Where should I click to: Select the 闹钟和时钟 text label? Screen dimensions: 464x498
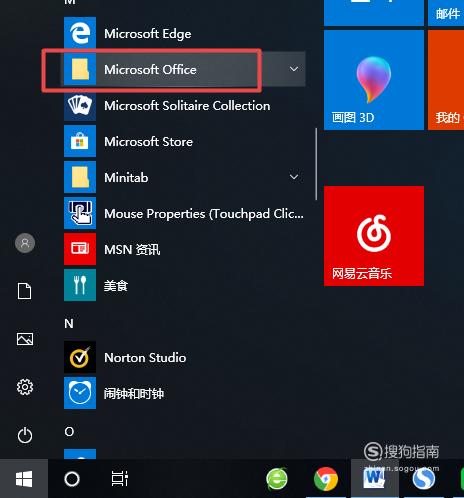coord(134,394)
